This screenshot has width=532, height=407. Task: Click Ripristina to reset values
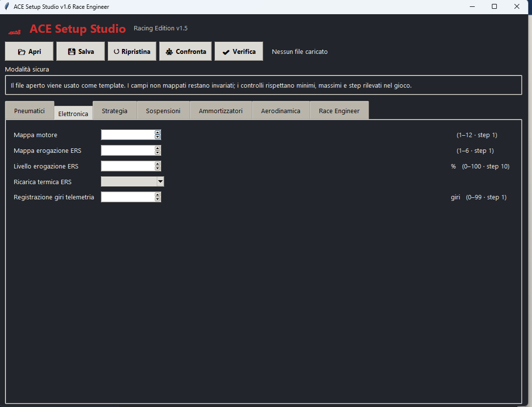132,51
